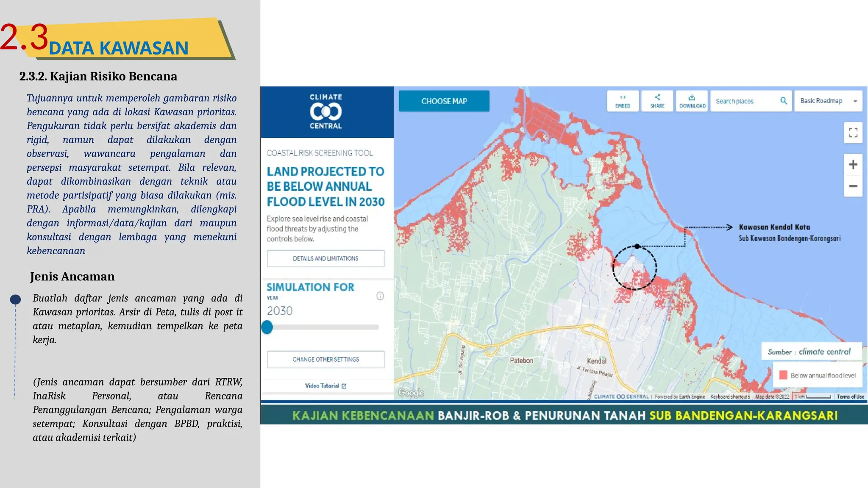This screenshot has height=488, width=868.
Task: Click the simulation info circle icon
Action: (380, 296)
